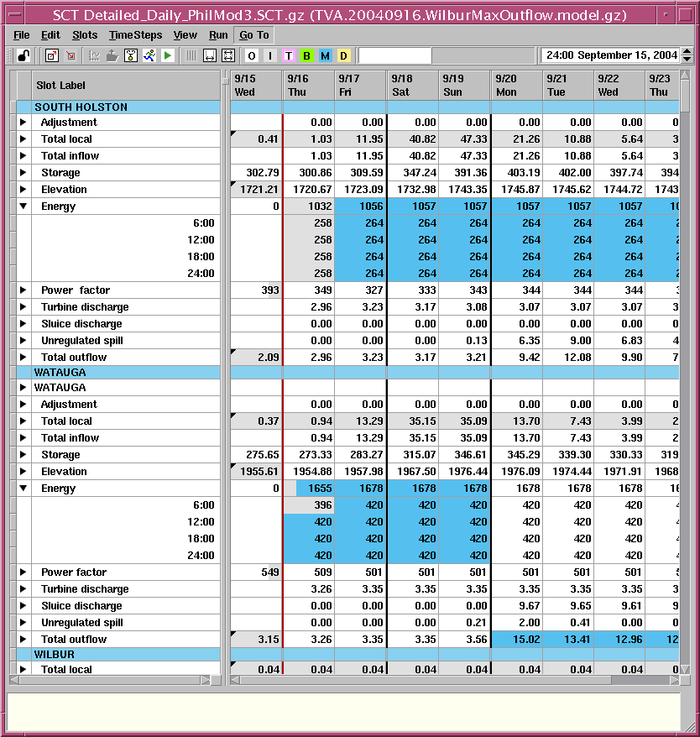Viewport: 700px width, 737px height.
Task: Click the blank white toolbar value field
Action: coord(394,56)
